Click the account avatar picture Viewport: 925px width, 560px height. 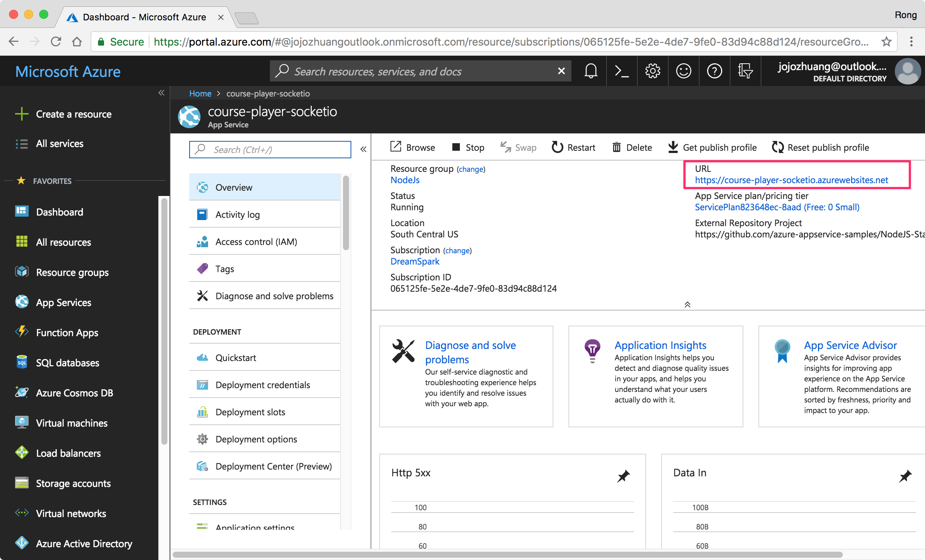[908, 71]
